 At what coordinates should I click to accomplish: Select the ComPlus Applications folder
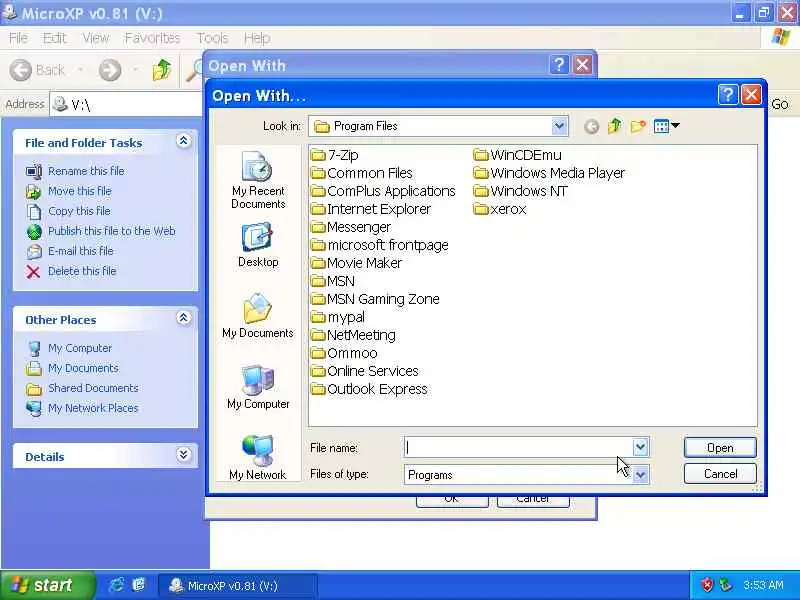[383, 191]
